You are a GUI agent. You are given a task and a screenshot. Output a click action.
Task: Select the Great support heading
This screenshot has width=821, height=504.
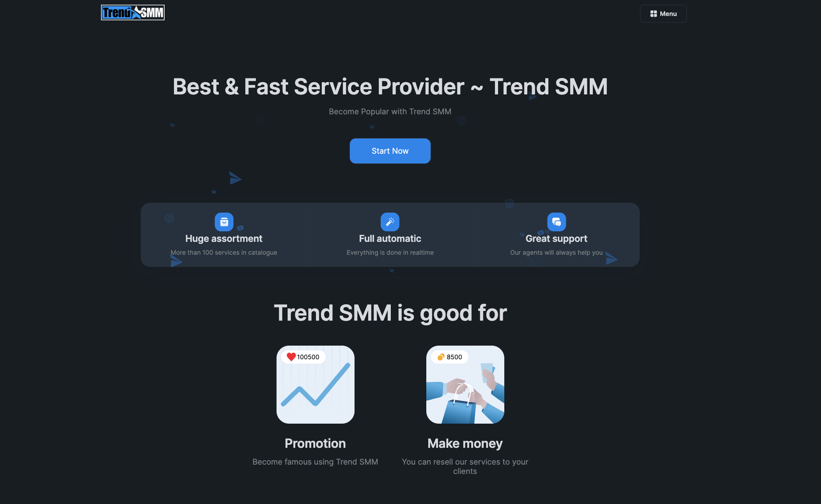[557, 238]
